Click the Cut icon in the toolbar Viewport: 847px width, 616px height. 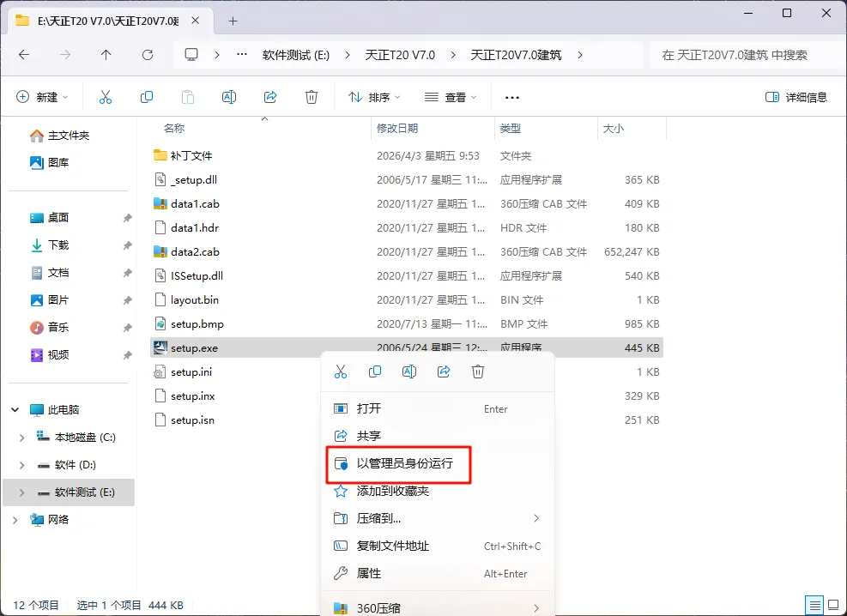[106, 97]
